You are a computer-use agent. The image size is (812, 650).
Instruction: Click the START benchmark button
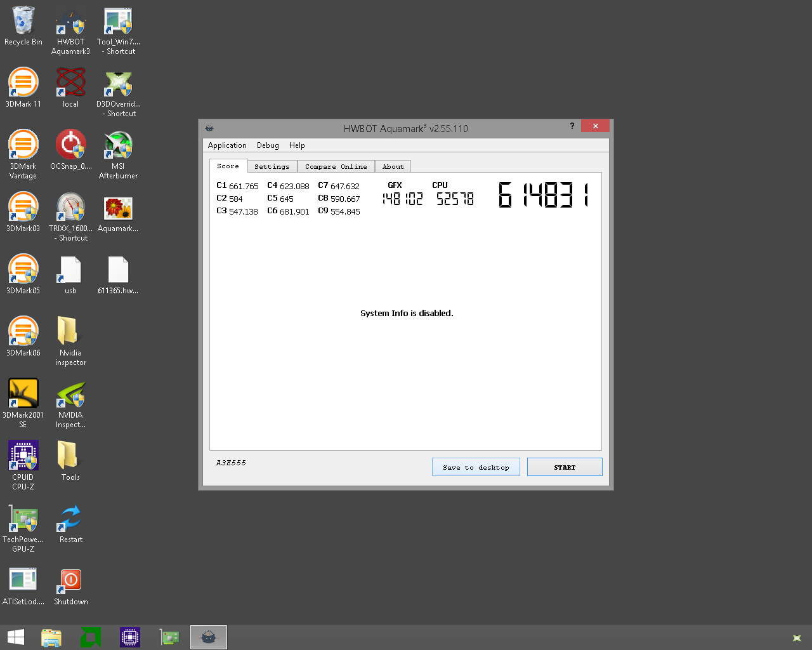coord(565,467)
